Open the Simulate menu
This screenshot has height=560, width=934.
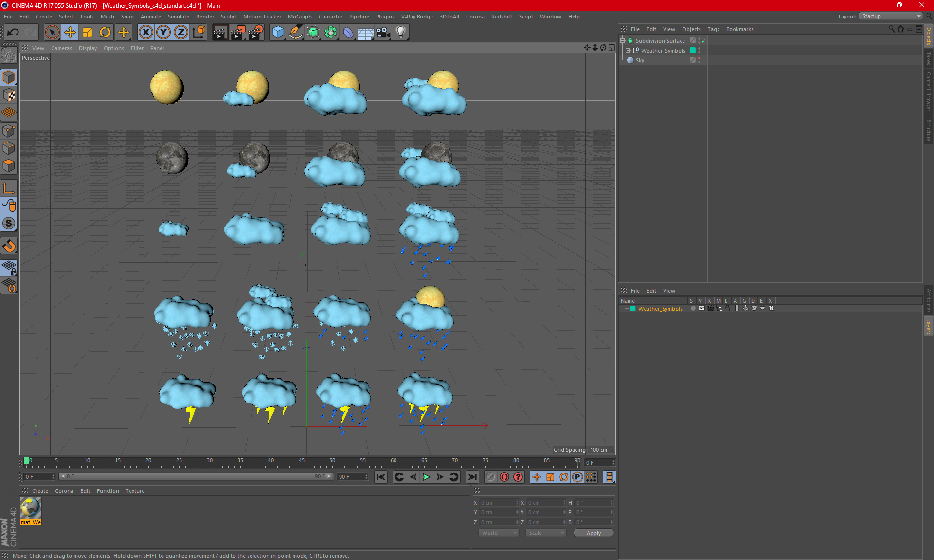click(x=179, y=17)
